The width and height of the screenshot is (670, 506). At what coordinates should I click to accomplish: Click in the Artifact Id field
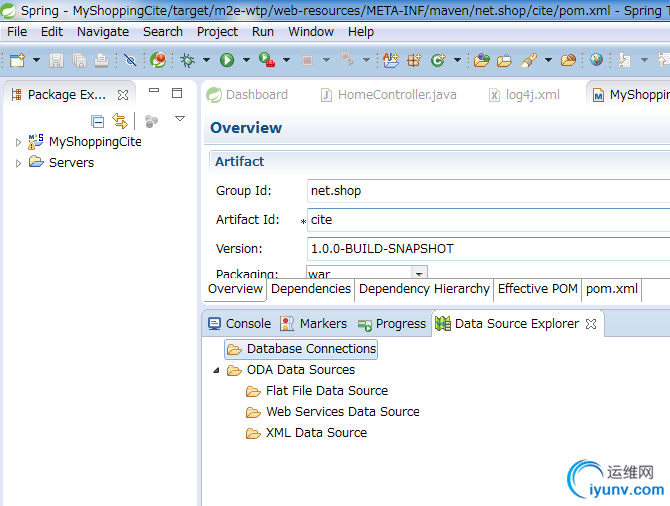(x=488, y=220)
